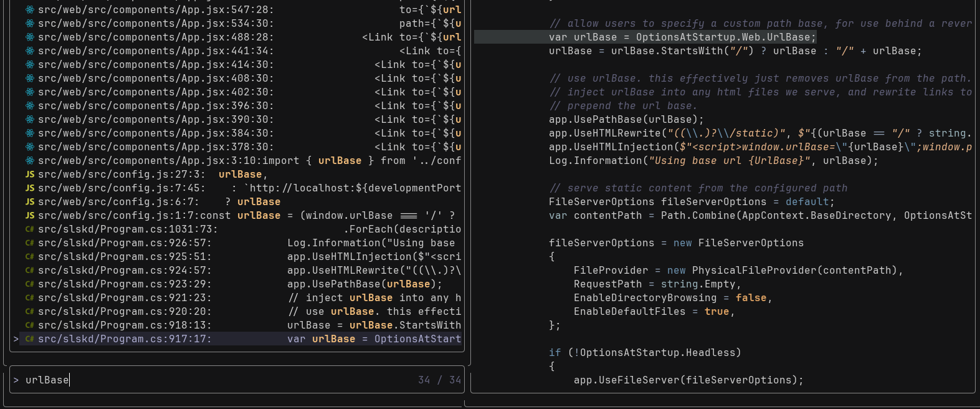Click C# icon beside Program.cs:917:17 result
Image resolution: width=980 pixels, height=409 pixels.
[x=30, y=339]
